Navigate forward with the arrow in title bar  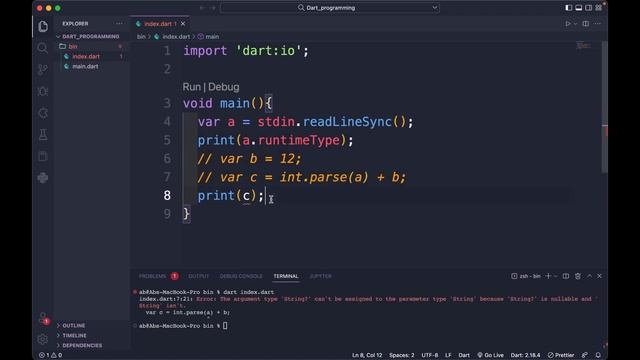(212, 8)
